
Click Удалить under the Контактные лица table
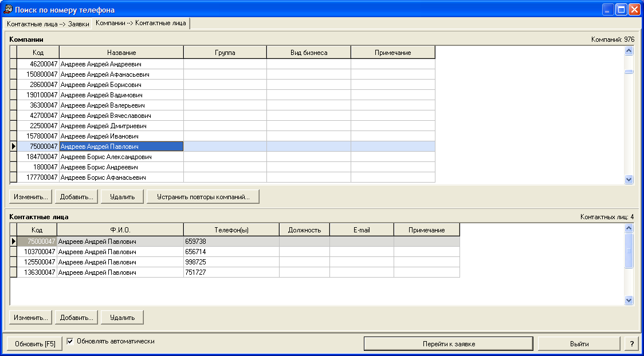tap(123, 317)
